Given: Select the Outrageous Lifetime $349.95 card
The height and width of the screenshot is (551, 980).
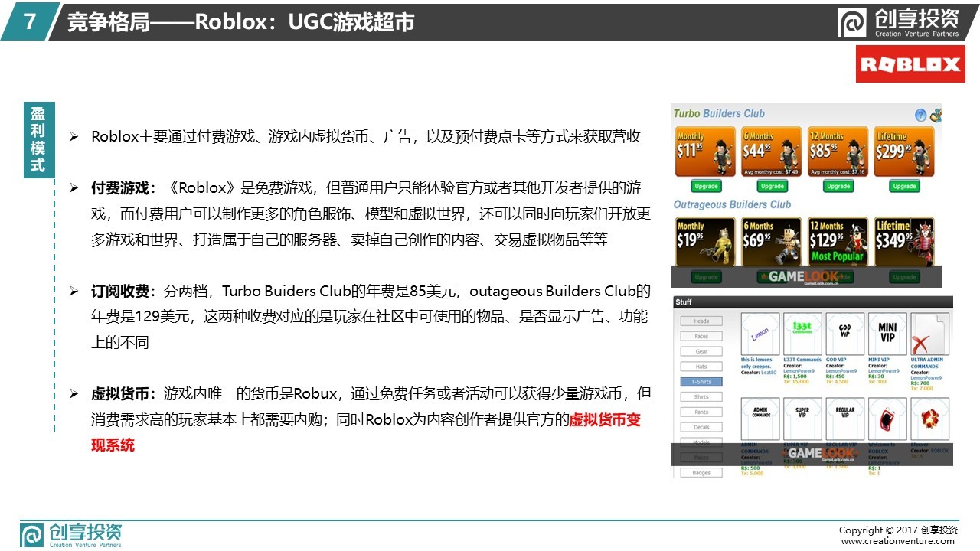Looking at the screenshot, I should (x=904, y=242).
